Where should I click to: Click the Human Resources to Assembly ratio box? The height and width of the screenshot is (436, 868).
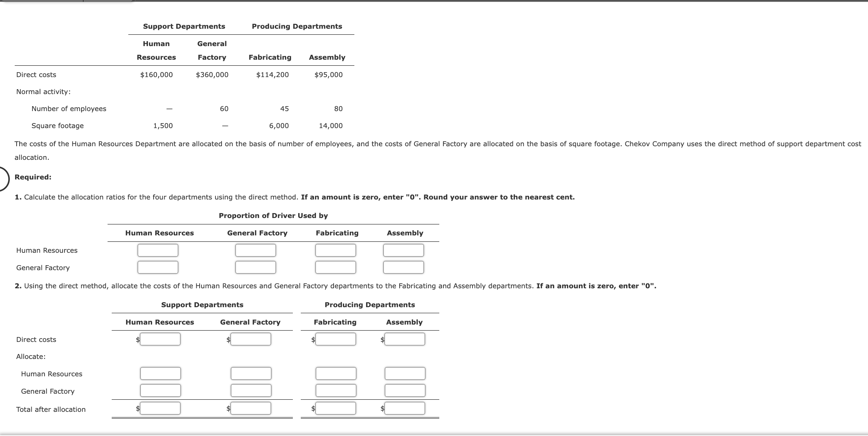403,250
